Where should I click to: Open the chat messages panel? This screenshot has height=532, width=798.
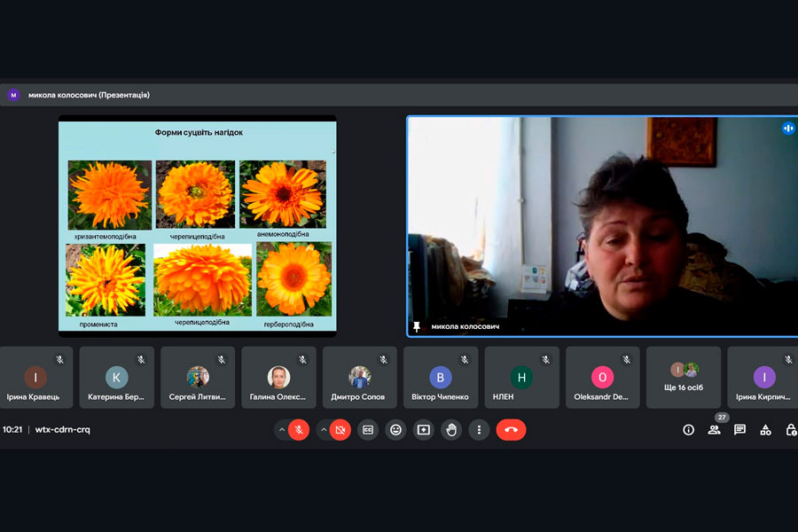tap(739, 430)
